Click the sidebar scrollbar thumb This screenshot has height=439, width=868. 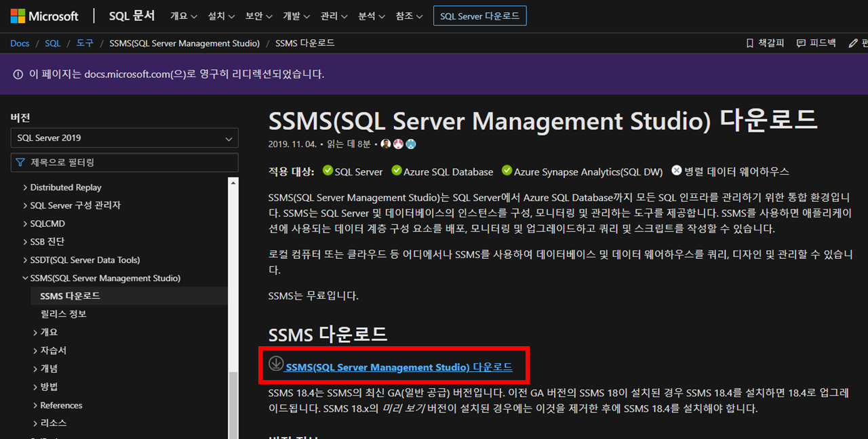[x=233, y=405]
